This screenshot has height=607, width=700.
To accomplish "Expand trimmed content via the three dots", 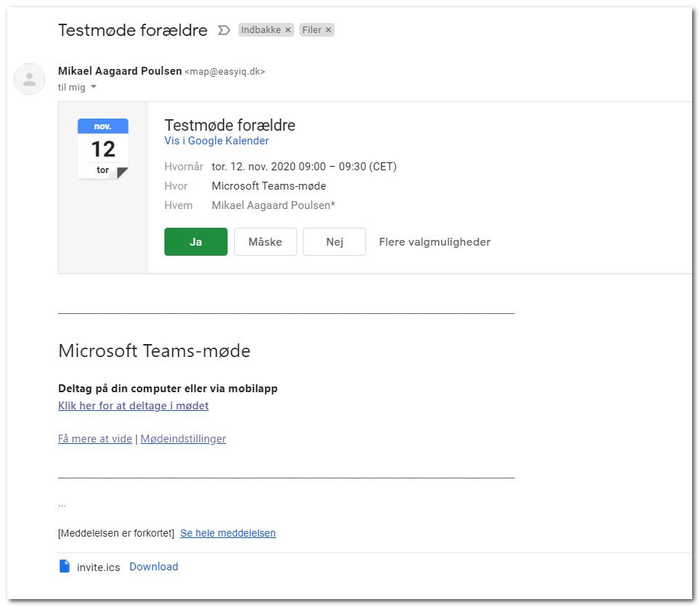I will point(62,506).
